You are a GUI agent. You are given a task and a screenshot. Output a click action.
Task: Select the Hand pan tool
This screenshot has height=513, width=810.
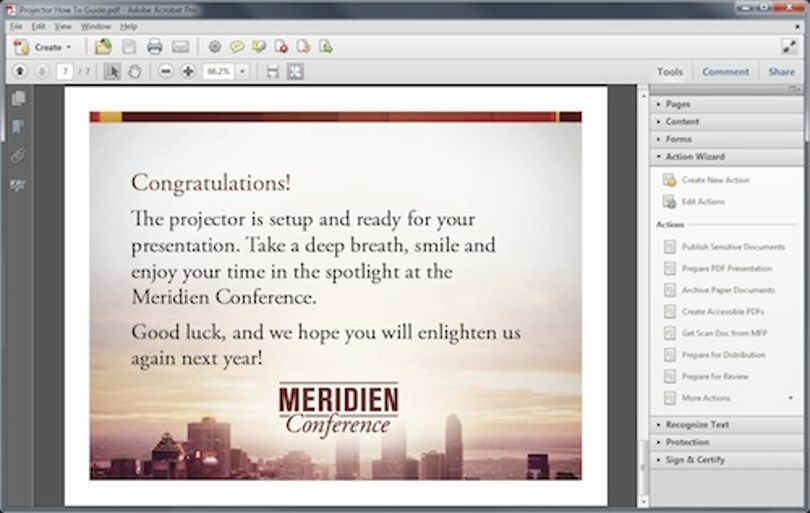pyautogui.click(x=134, y=71)
